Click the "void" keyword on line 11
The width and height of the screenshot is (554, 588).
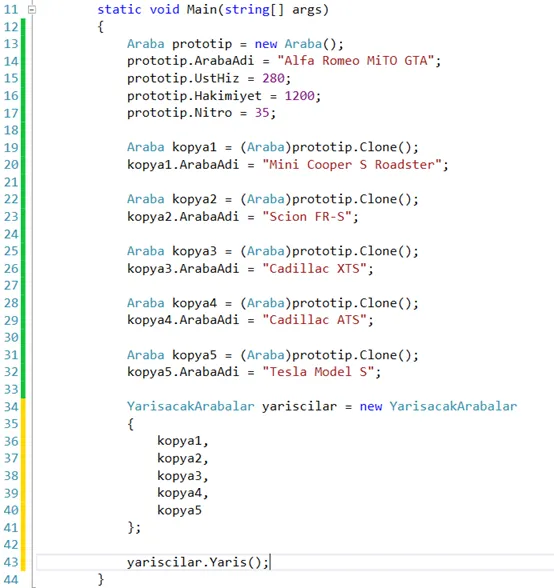click(164, 9)
